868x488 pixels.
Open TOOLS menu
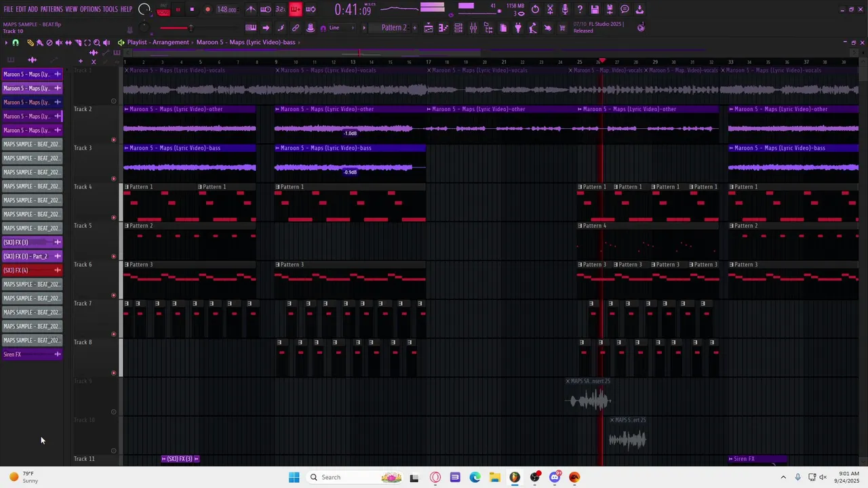point(111,9)
